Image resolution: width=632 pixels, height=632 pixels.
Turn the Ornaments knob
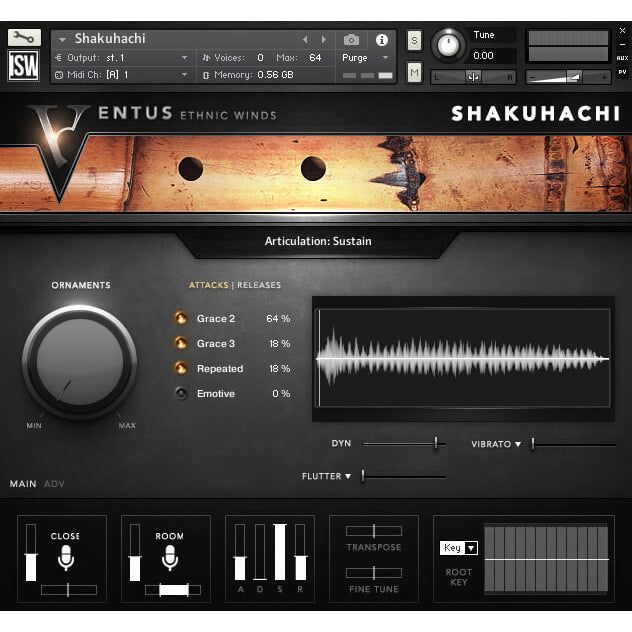point(80,362)
